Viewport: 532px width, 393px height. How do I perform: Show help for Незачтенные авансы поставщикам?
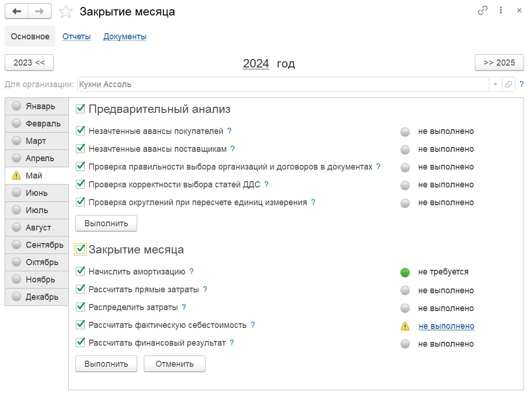pos(232,148)
